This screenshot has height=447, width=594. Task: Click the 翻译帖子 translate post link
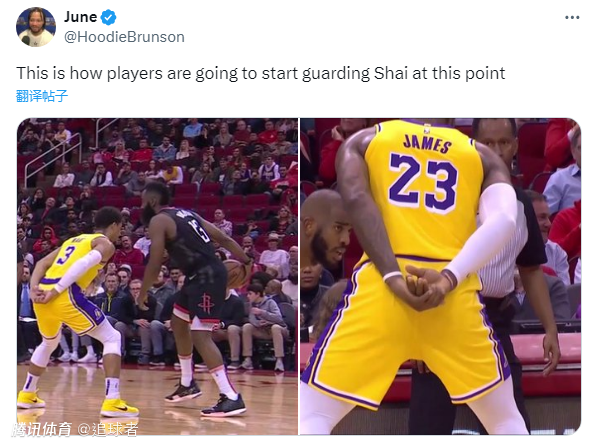(42, 96)
